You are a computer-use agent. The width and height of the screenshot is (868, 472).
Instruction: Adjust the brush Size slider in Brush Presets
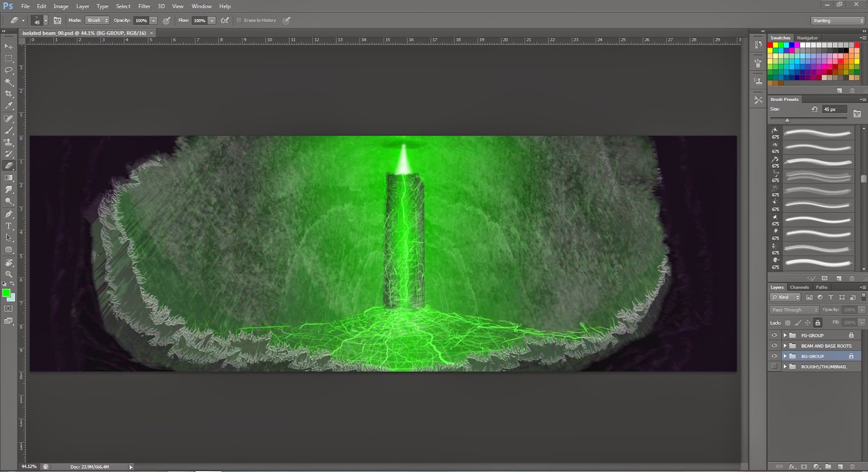point(787,120)
